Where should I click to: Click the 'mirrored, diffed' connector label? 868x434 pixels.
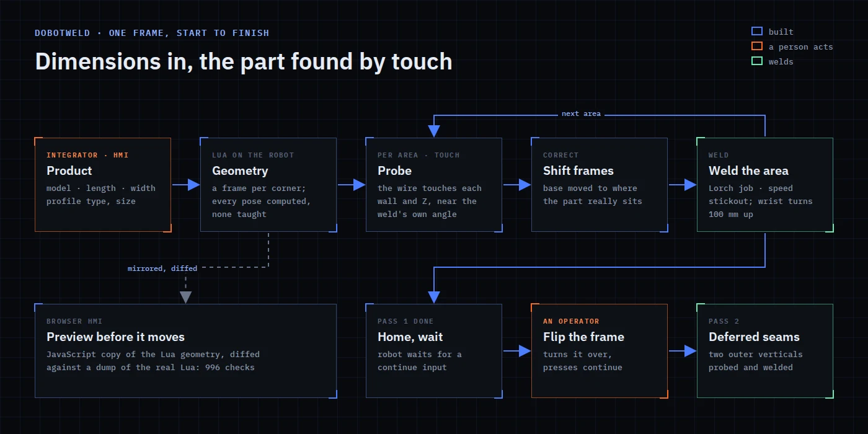click(x=162, y=268)
